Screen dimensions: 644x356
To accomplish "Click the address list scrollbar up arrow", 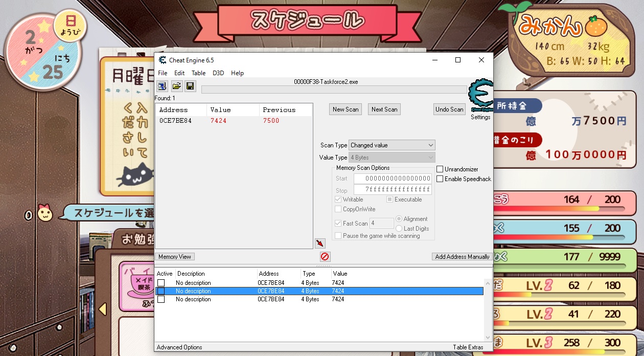I will click(x=488, y=282).
